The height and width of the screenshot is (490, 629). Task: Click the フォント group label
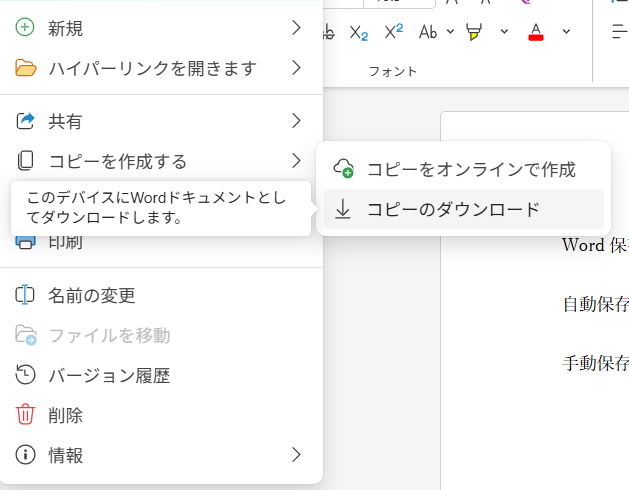(x=393, y=71)
